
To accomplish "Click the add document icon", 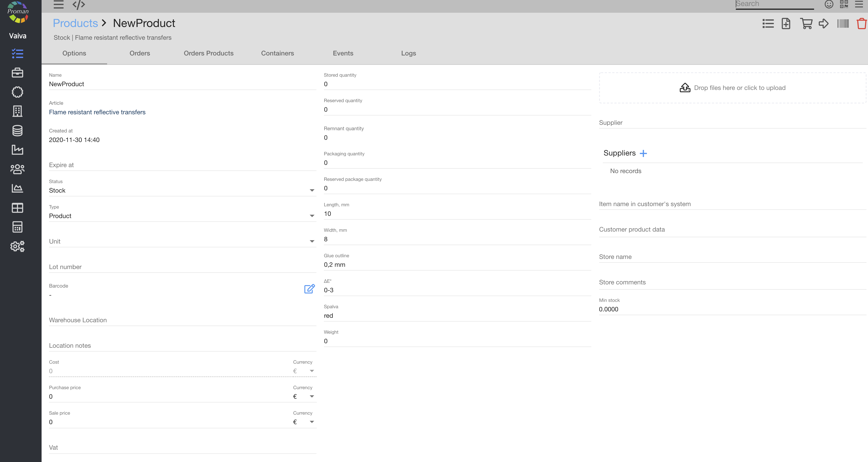I will (786, 24).
